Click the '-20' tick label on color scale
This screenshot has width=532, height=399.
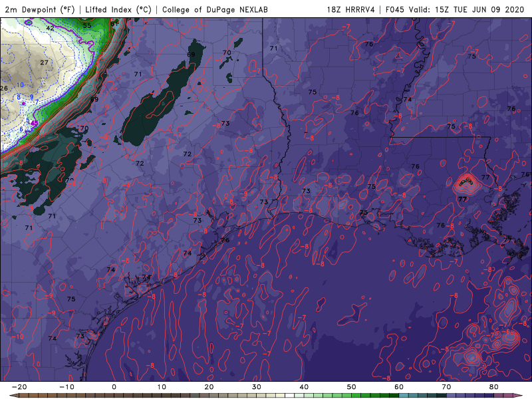[x=19, y=387]
